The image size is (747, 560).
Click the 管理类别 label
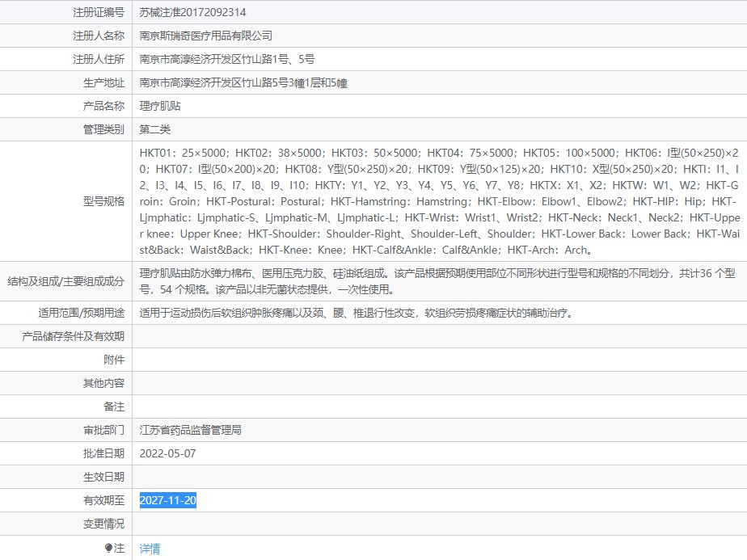tap(103, 129)
